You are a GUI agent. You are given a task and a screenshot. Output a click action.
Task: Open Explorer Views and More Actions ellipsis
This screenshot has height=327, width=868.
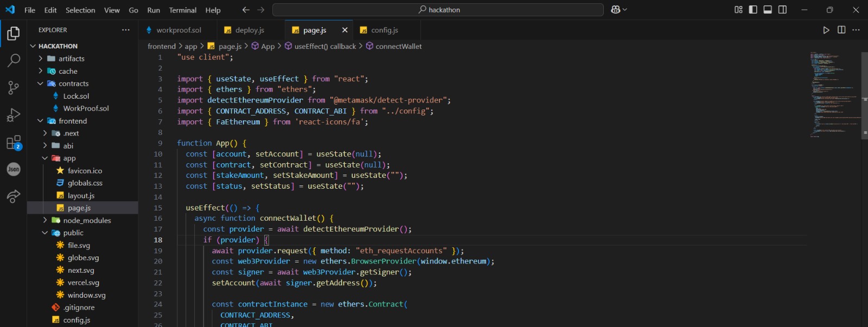[126, 30]
